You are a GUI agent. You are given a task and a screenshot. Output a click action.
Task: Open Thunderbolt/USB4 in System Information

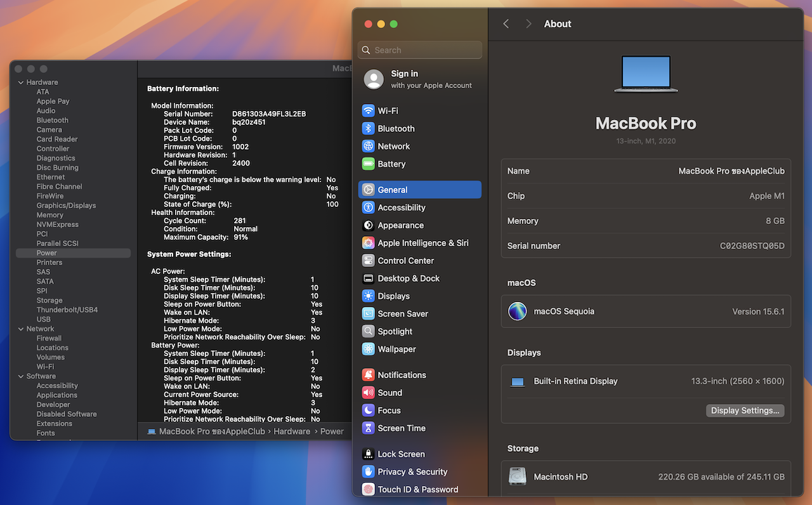[x=67, y=310]
